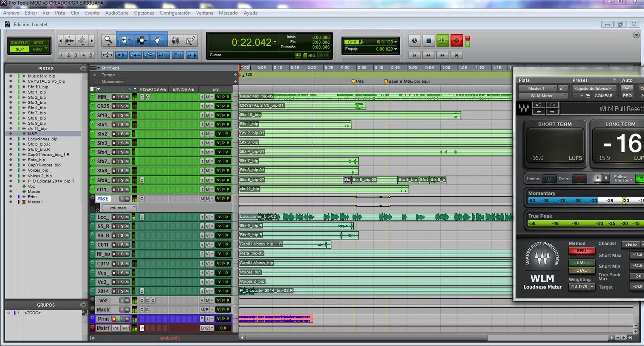Open the GRUPOS list menu arrow
Viewport: 644px width, 346px height.
pos(83,305)
